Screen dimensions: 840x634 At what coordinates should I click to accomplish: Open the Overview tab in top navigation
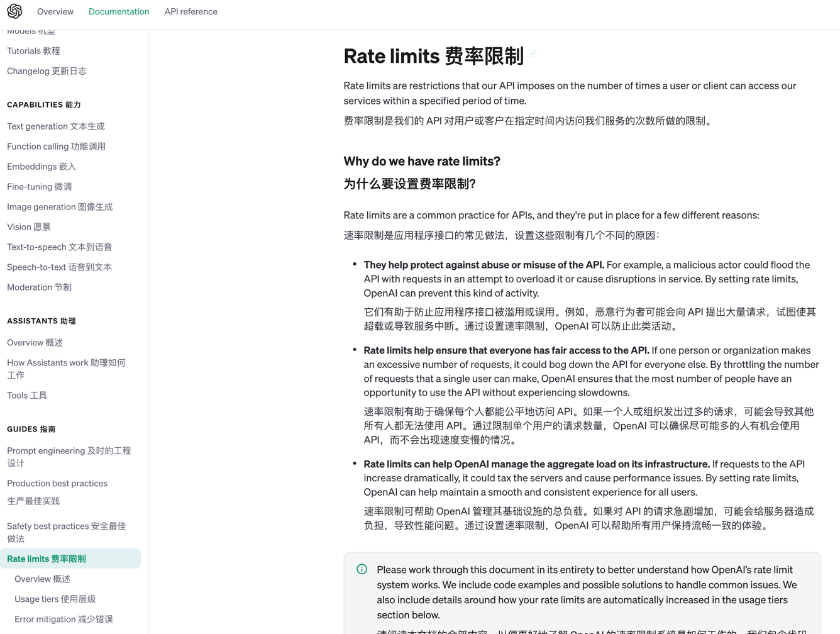click(55, 11)
